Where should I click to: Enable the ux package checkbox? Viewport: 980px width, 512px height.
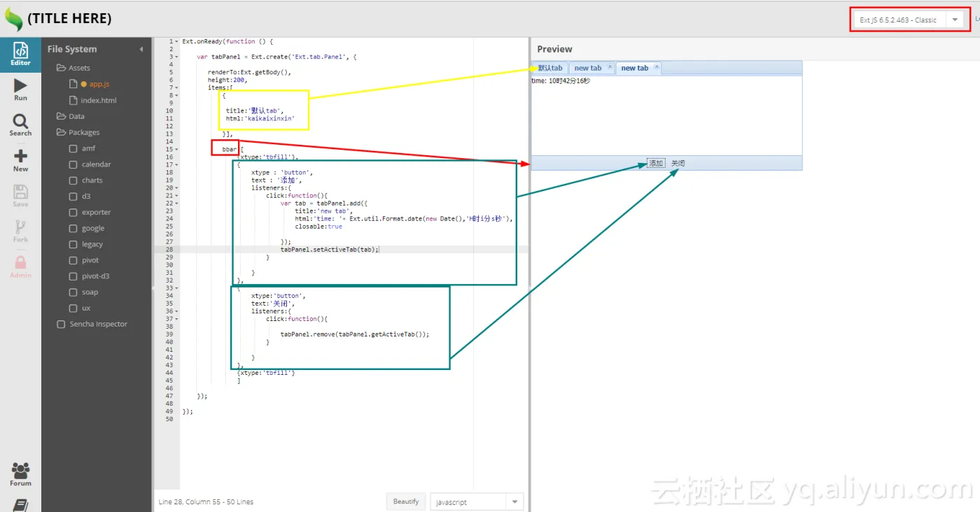(x=73, y=308)
